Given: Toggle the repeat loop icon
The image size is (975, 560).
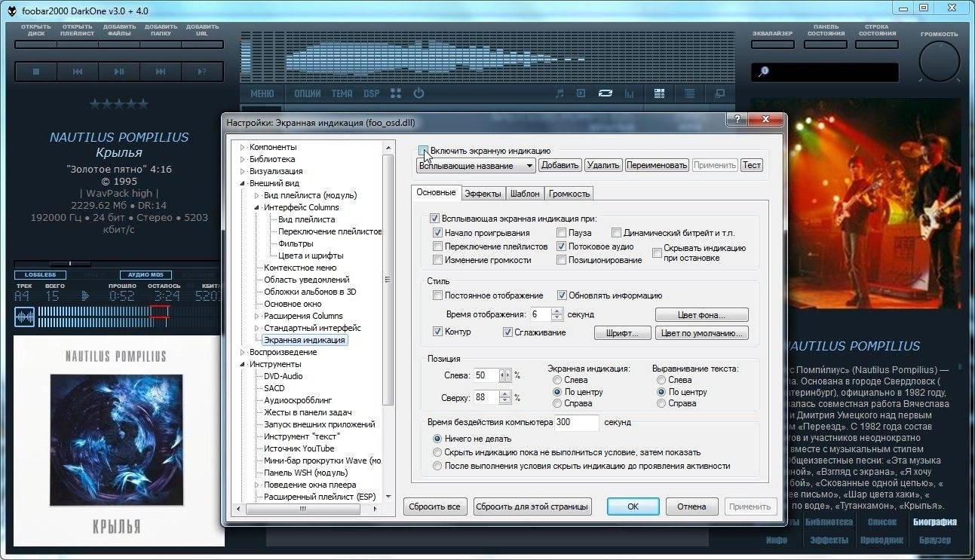Looking at the screenshot, I should (605, 93).
